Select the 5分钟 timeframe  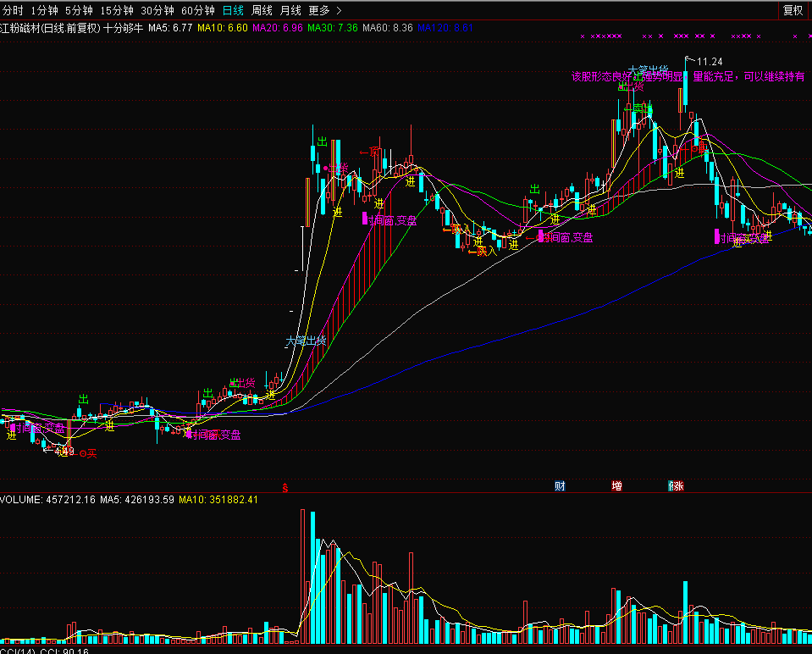click(79, 10)
